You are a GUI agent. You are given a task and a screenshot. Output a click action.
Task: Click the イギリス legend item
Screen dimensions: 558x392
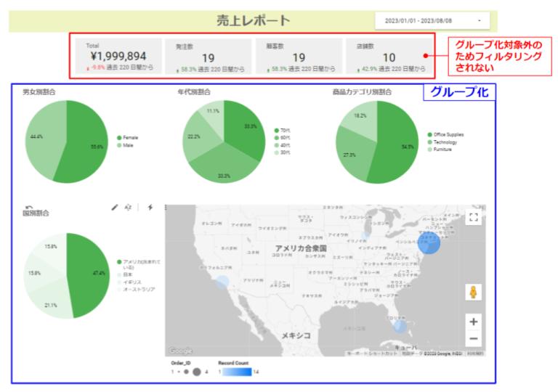coord(129,282)
